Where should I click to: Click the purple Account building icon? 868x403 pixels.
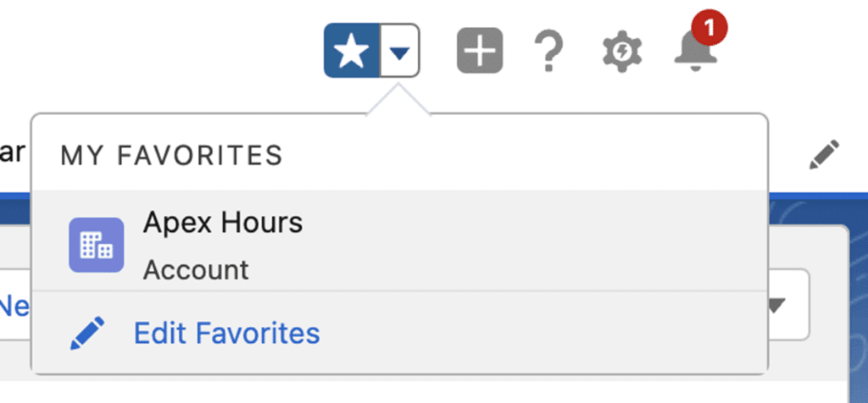(96, 246)
